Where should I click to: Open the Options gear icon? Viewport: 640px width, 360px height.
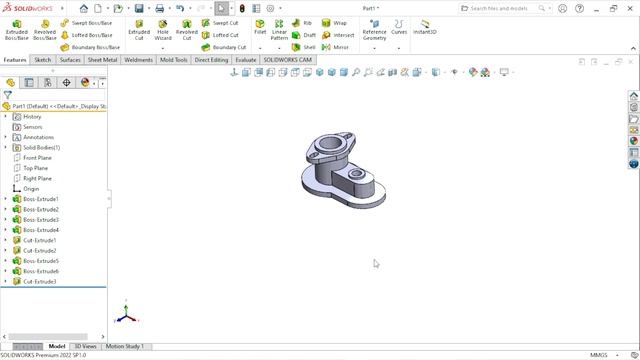pos(270,8)
